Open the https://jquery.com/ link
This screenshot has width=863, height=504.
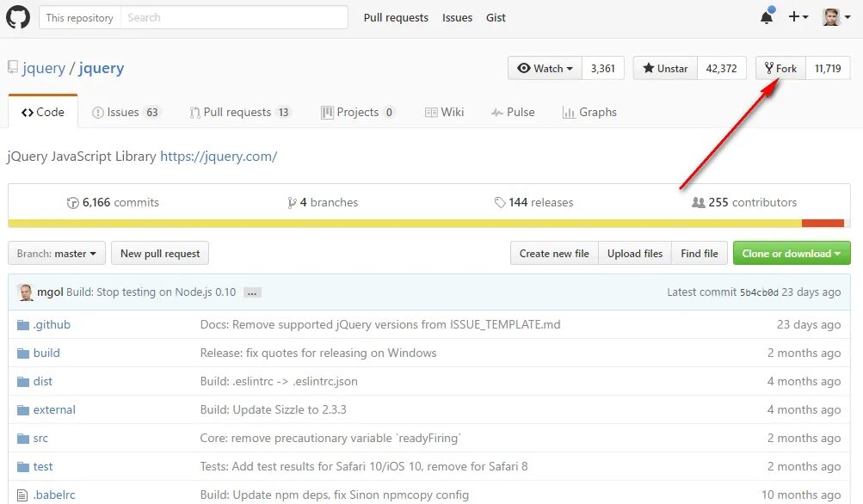[x=219, y=157]
